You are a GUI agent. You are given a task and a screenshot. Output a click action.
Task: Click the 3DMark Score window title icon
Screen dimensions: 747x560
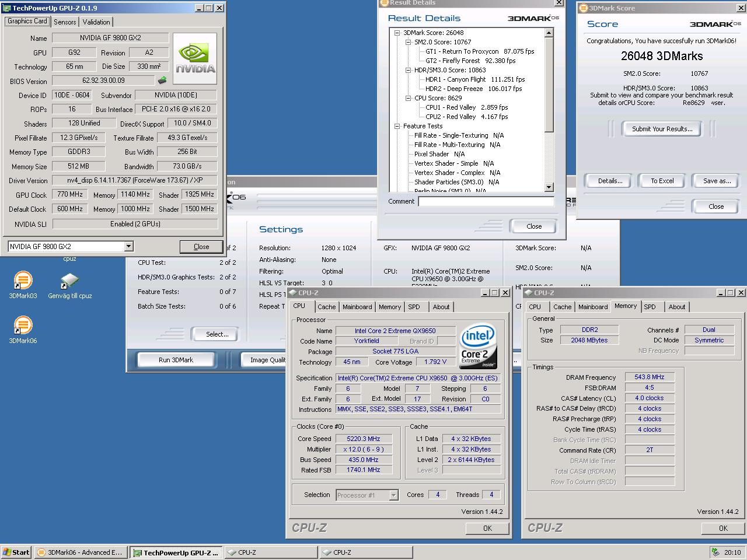pos(583,8)
